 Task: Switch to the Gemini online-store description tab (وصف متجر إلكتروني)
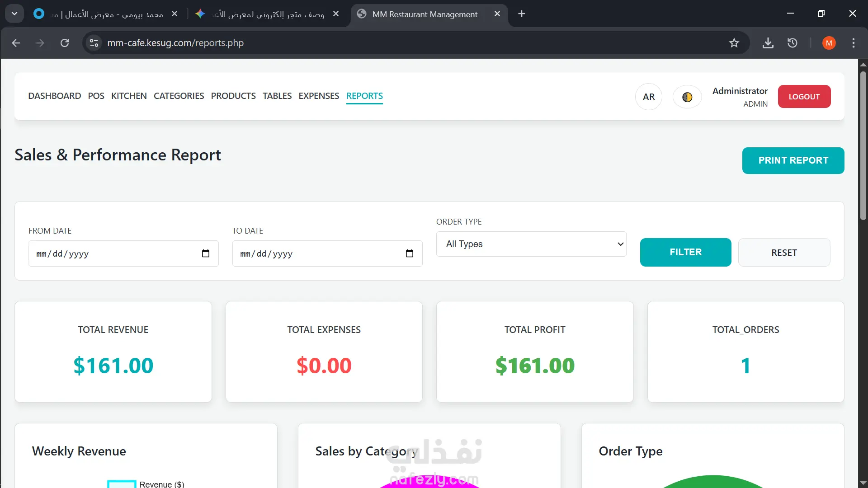(x=269, y=14)
